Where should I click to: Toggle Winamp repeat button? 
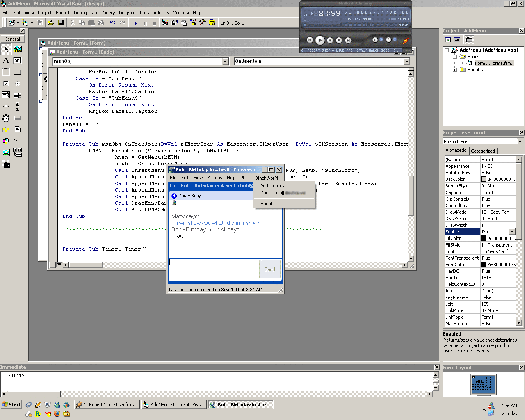point(388,40)
